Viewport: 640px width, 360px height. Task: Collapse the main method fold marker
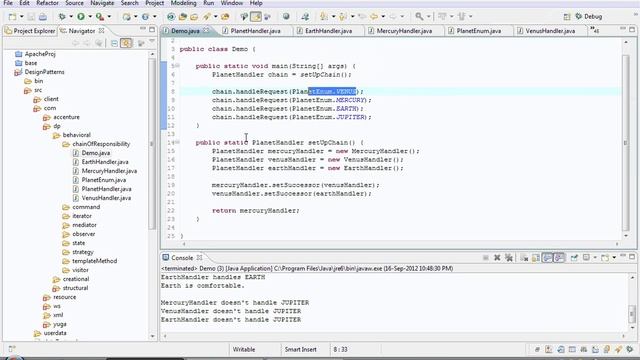(x=178, y=66)
